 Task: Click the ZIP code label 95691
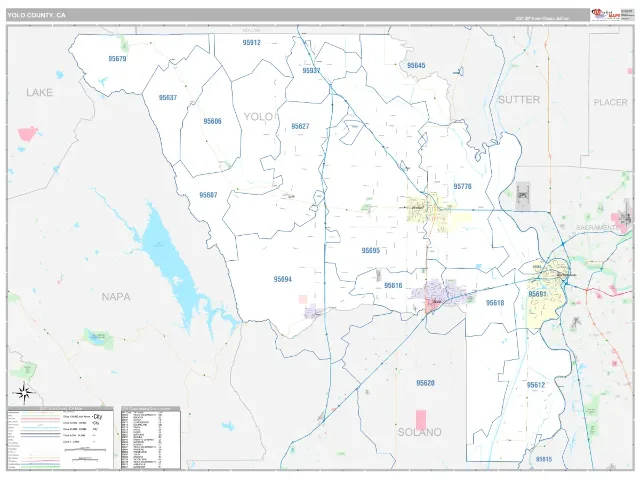[537, 294]
